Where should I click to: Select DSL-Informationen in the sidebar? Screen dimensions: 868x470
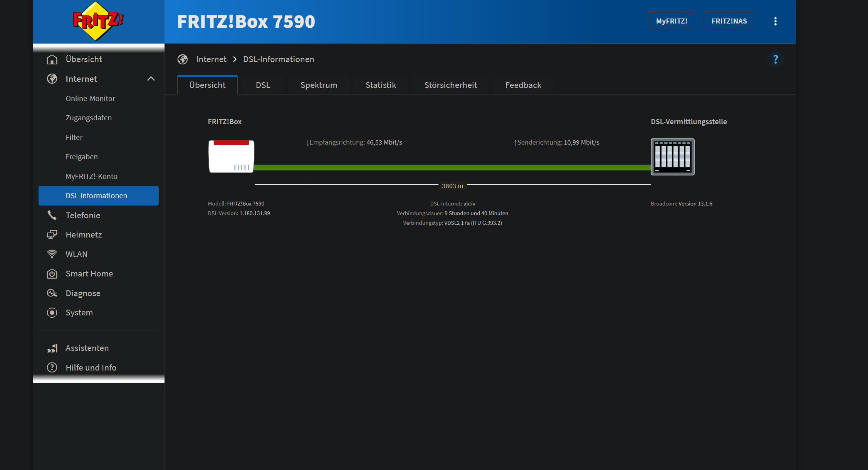[x=99, y=195]
